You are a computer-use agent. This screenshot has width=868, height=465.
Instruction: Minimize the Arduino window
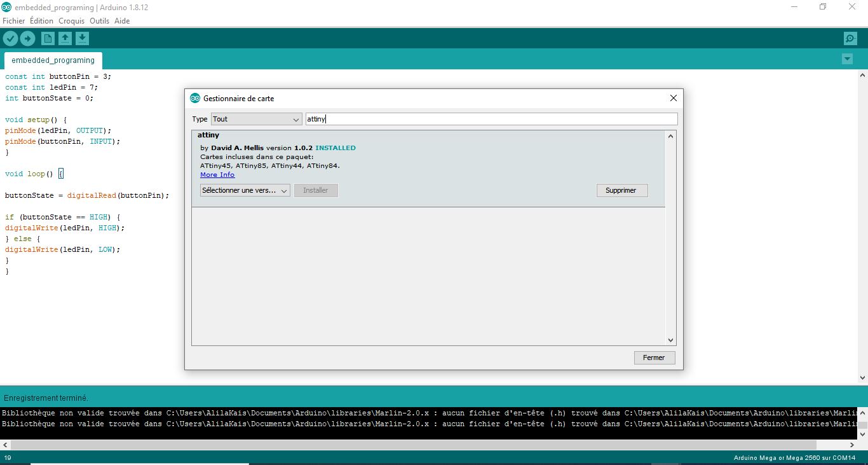794,7
